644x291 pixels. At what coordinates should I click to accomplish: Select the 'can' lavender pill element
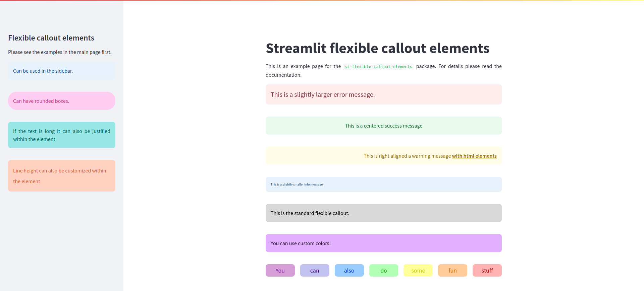click(315, 270)
